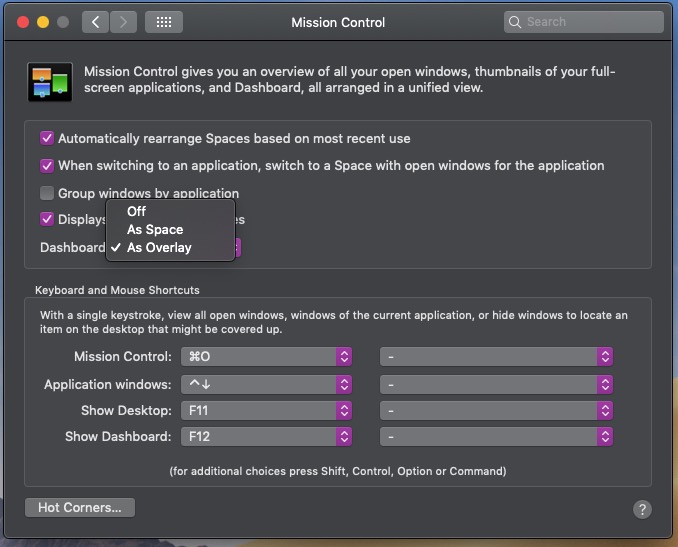
Task: Click the Mission Control window title
Action: (338, 22)
